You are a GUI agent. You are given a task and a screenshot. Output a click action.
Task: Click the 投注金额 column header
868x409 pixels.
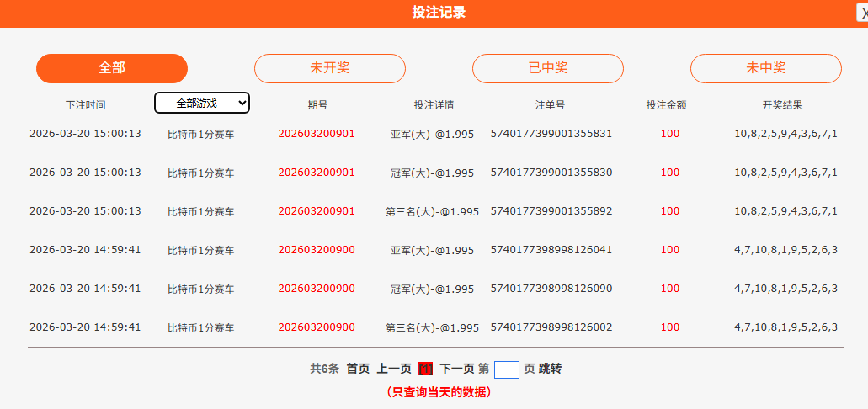point(667,105)
